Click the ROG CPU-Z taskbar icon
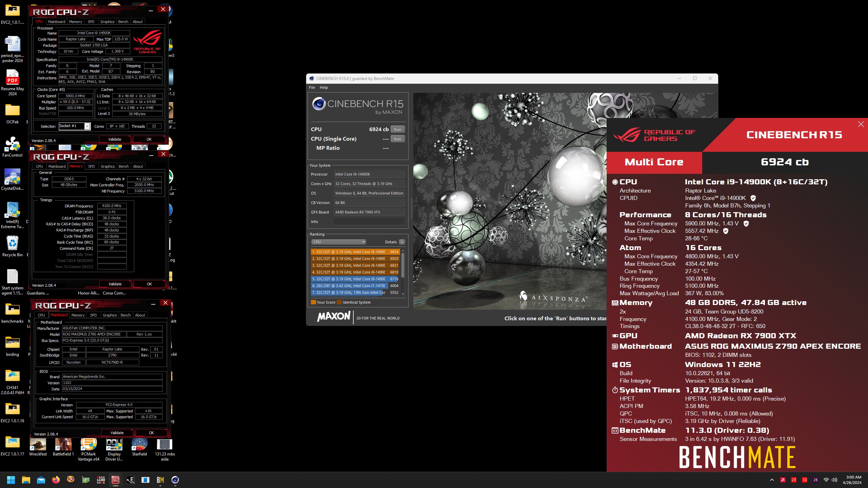 [x=115, y=480]
